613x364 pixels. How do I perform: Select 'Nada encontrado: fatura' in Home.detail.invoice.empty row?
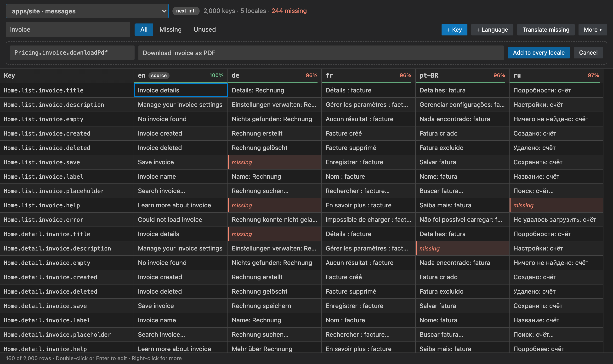(462, 263)
